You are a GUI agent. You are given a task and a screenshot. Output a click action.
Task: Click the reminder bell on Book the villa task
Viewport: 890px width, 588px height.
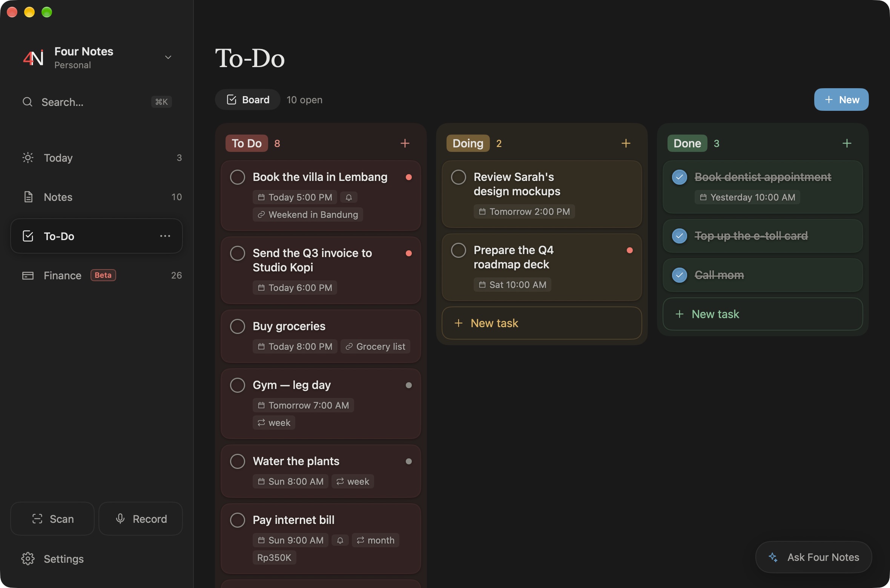349,197
